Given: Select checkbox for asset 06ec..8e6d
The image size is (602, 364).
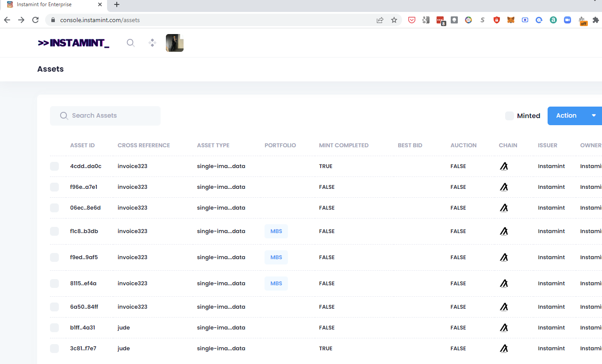Looking at the screenshot, I should click(x=54, y=208).
